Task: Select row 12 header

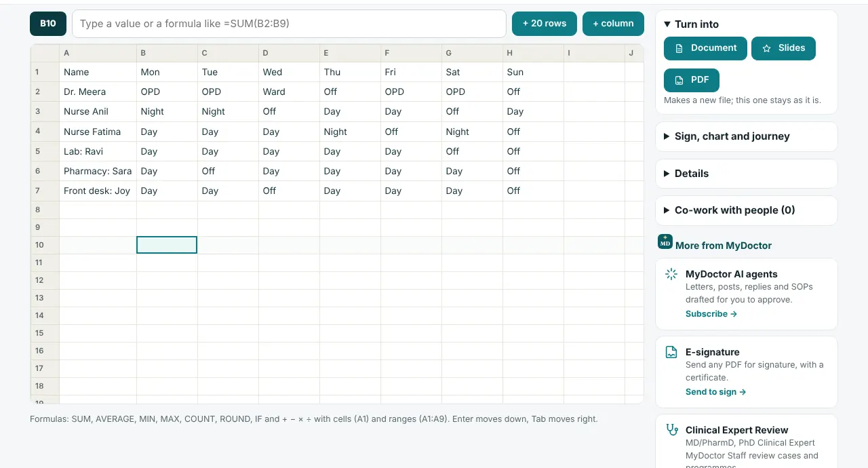Action: tap(45, 280)
